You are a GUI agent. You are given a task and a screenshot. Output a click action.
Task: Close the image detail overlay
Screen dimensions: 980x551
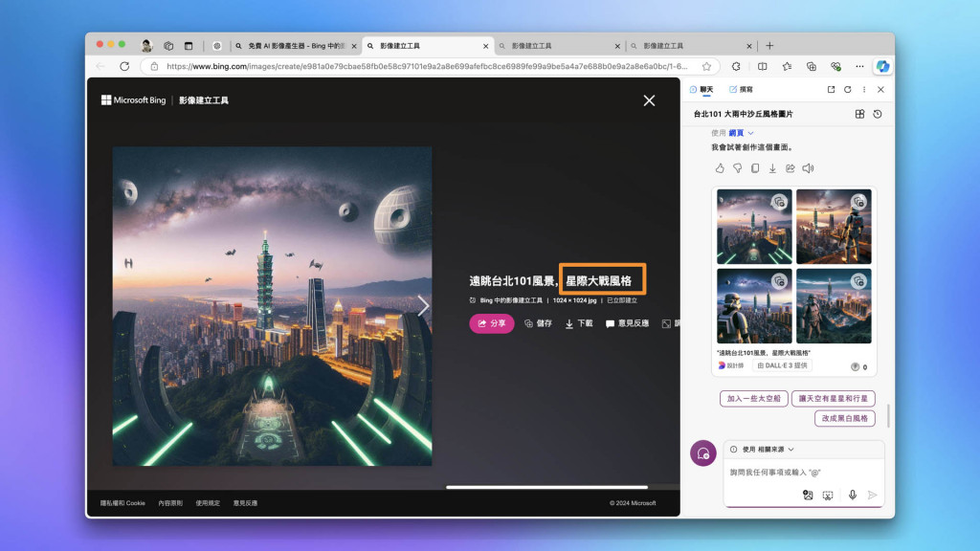coord(650,100)
